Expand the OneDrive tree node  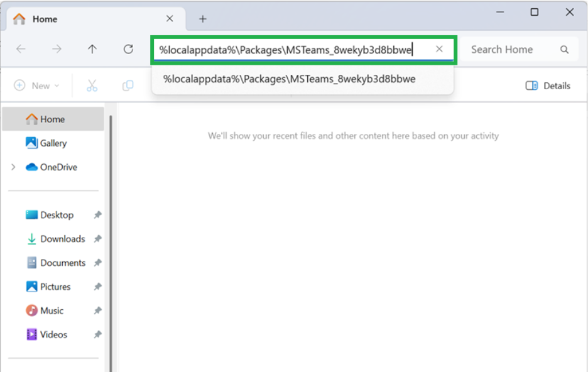pos(13,167)
